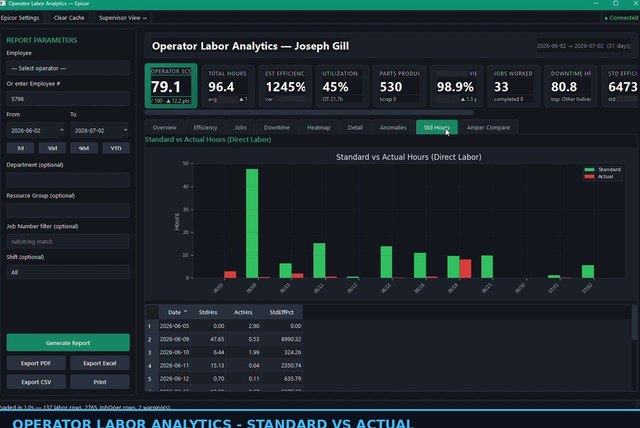Click Export PDF
640x428 pixels.
tap(36, 363)
